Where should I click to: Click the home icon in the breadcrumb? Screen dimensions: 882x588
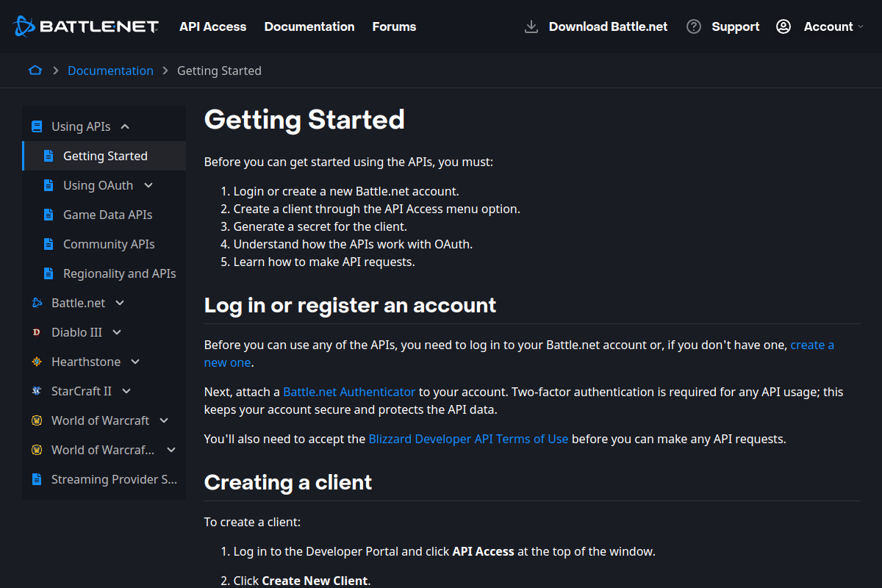coord(35,71)
